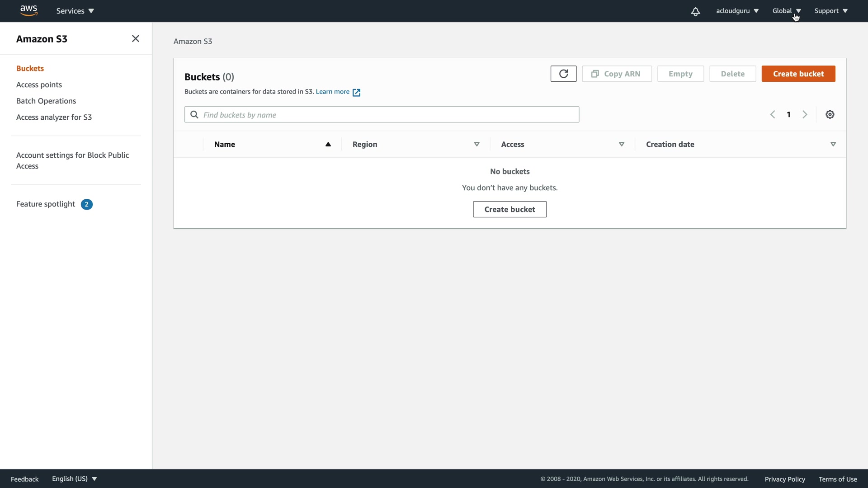
Task: Select Access points in sidebar
Action: pos(39,85)
